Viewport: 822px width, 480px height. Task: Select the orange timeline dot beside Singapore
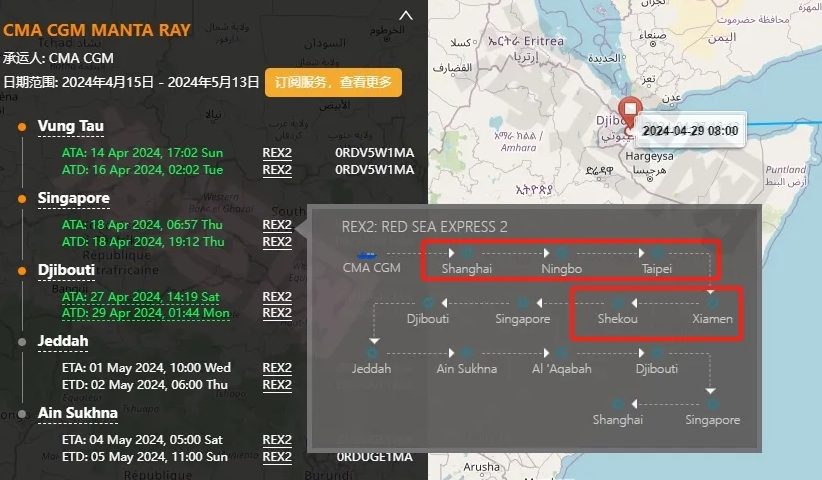(x=22, y=199)
